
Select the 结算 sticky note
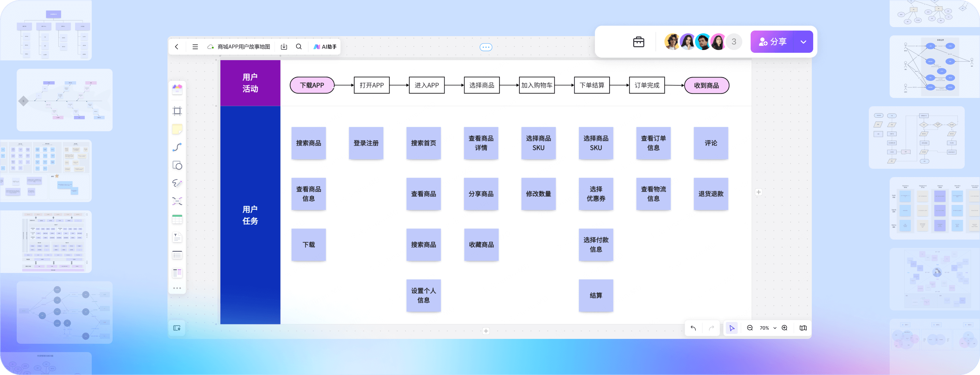tap(596, 295)
